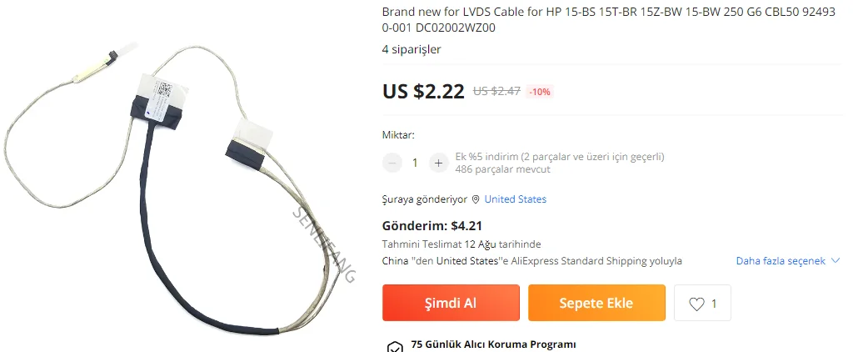Open the United States shipping destination link
The height and width of the screenshot is (352, 868).
click(x=516, y=199)
